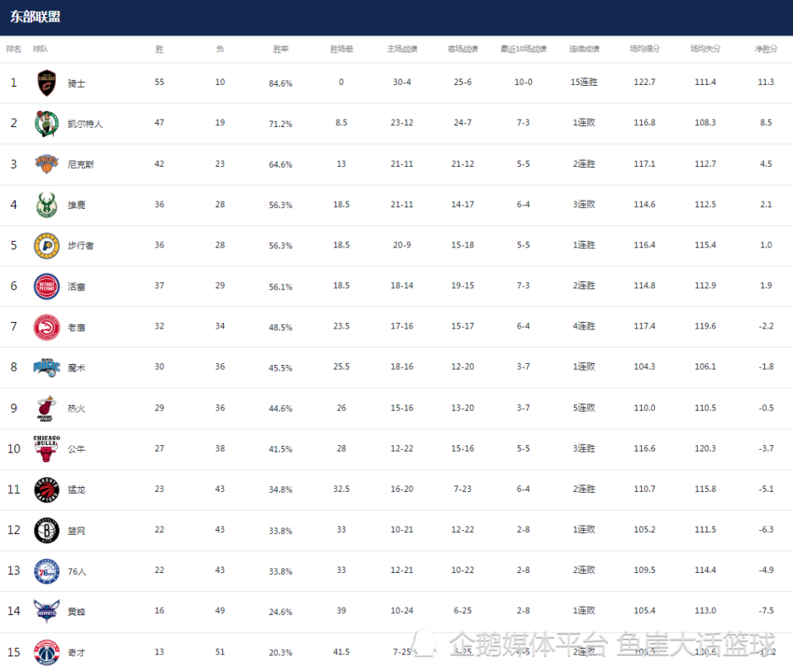This screenshot has height=672, width=793.
Task: Click the Knicks team logo
Action: [x=46, y=164]
